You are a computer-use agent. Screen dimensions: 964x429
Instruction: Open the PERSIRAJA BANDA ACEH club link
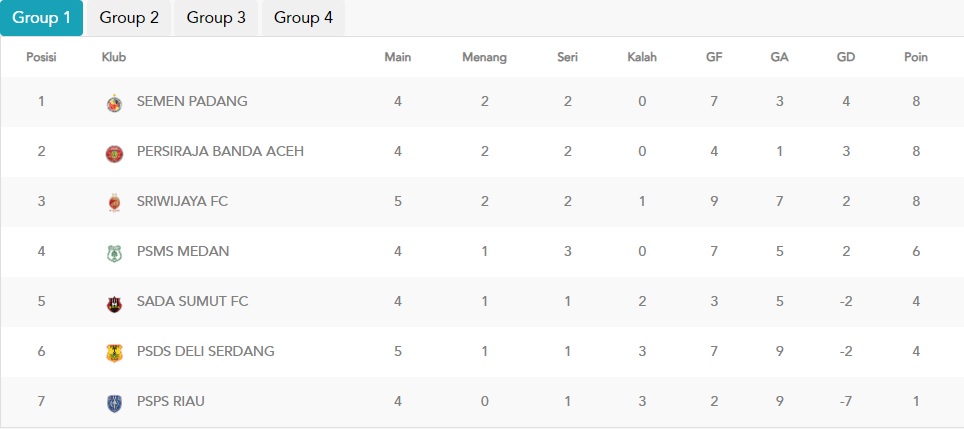coord(220,151)
